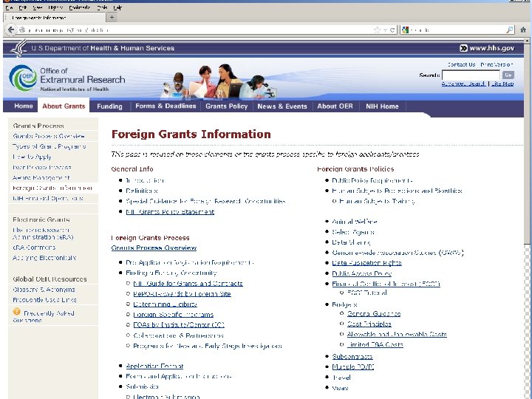Click the bookmark star icon in address bar

pos(377,30)
